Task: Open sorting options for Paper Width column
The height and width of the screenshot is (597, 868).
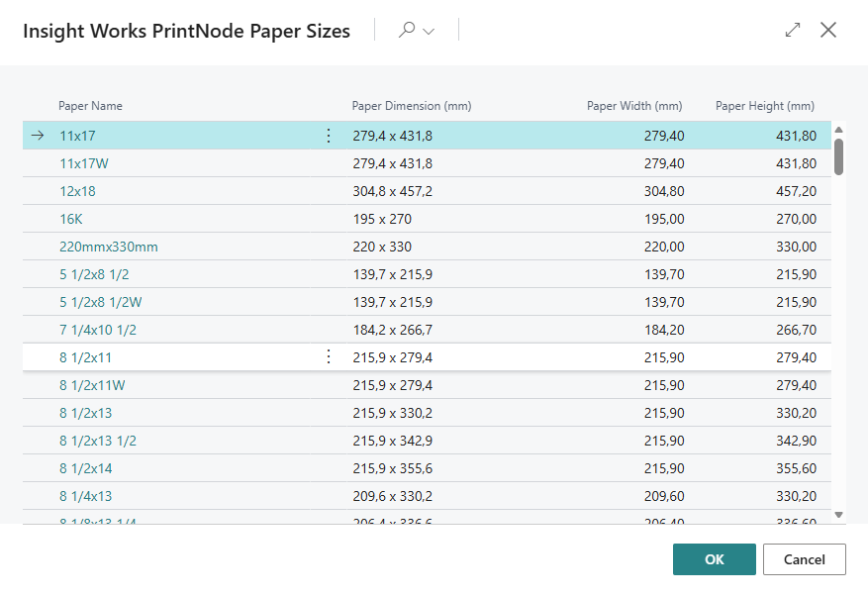Action: (x=633, y=106)
